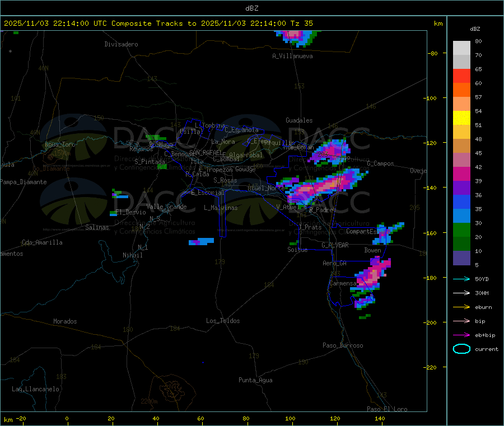504x426 pixels.
Task: Click the Aero_GA map label
Action: [x=335, y=263]
